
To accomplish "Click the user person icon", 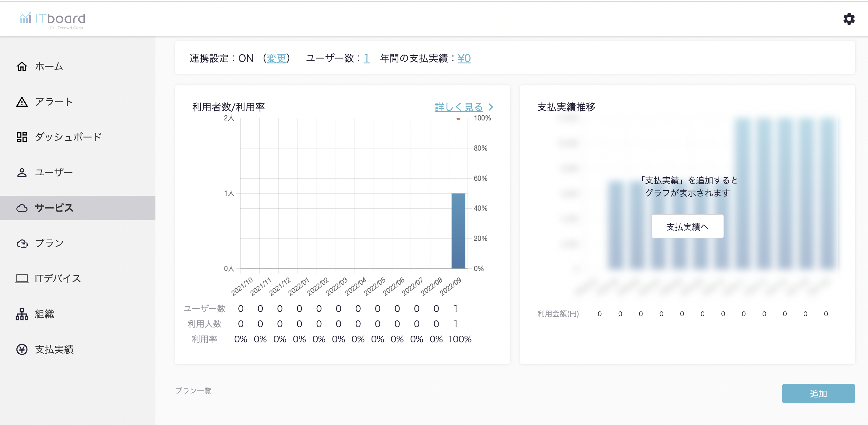I will coord(22,173).
